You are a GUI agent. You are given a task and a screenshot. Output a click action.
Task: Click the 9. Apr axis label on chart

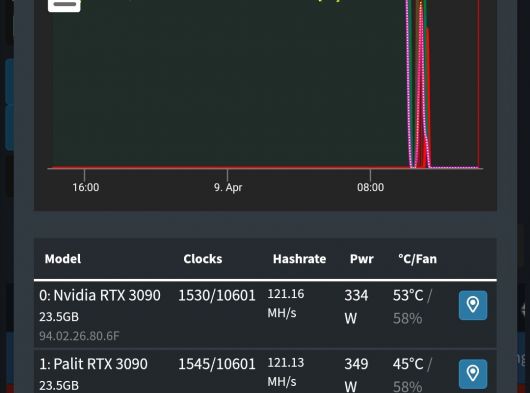click(x=228, y=187)
